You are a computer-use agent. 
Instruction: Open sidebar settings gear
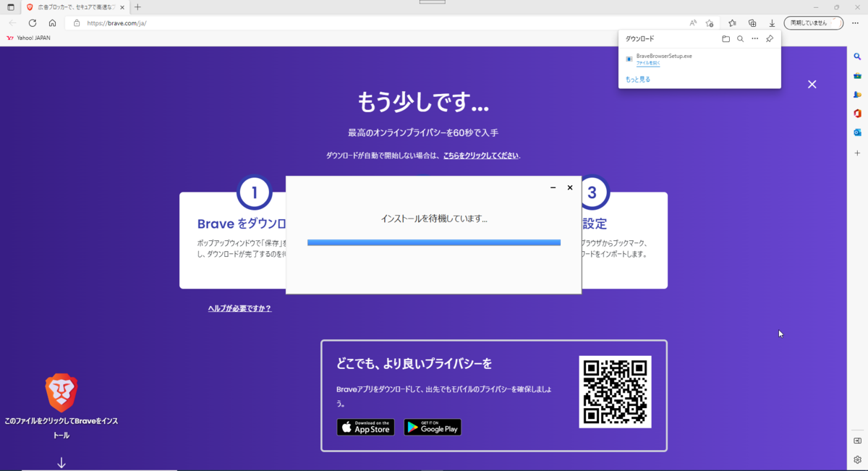[857, 459]
